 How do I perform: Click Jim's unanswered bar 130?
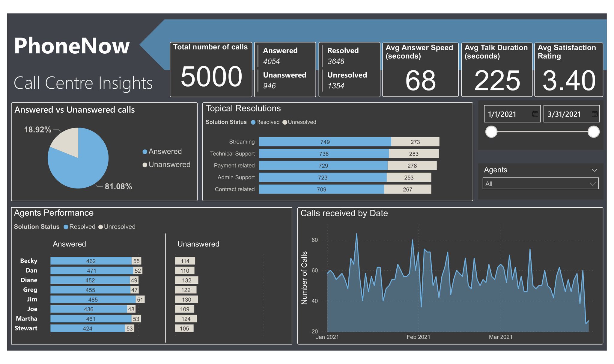186,299
